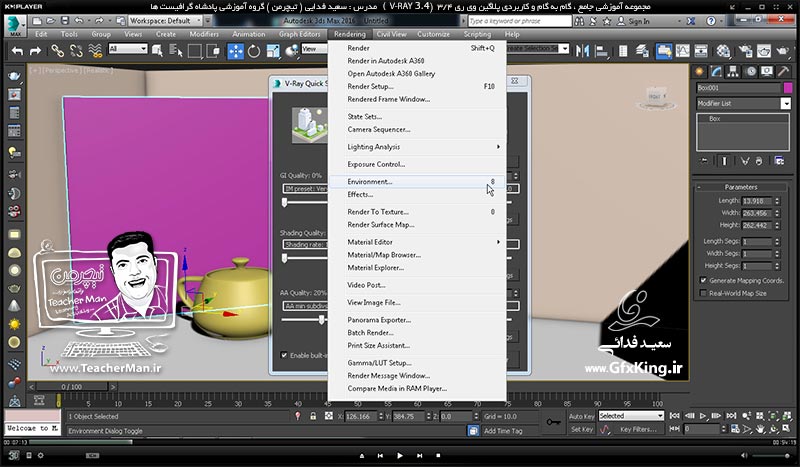Expand the Lighting Analysis submenu
This screenshot has height=467, width=800.
417,147
